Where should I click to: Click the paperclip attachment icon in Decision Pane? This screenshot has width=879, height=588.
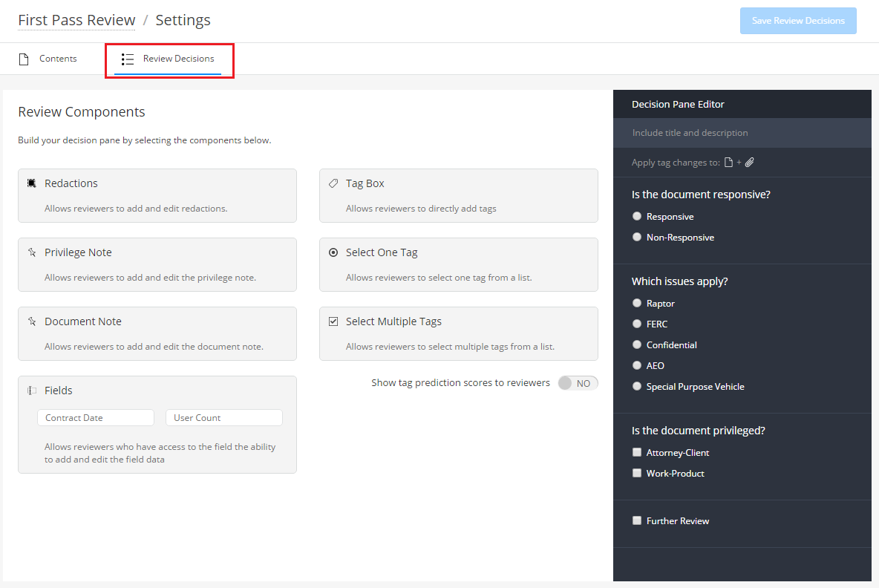click(750, 163)
